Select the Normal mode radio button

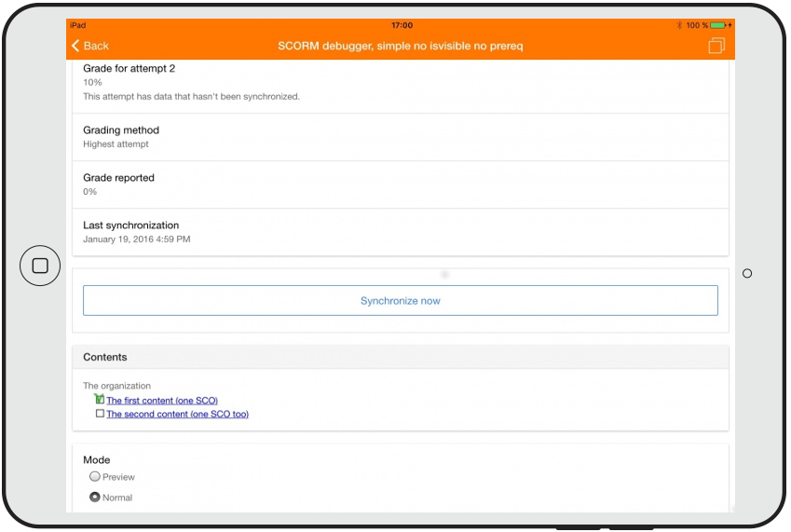pos(95,498)
